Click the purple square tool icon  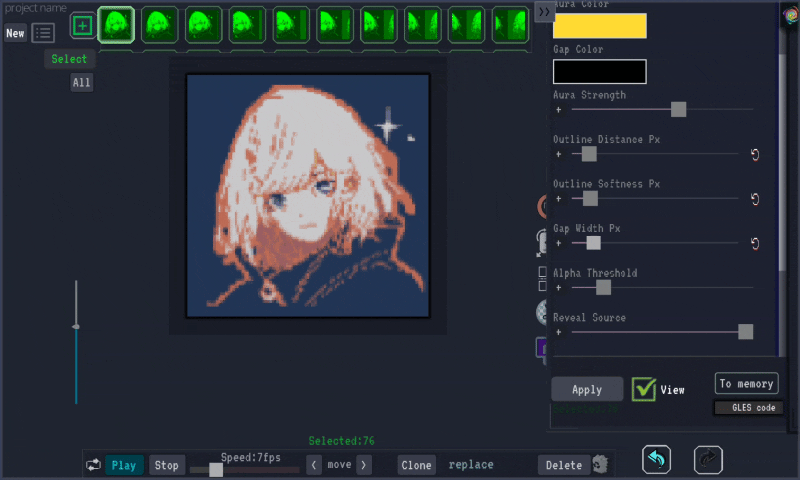coord(541,348)
